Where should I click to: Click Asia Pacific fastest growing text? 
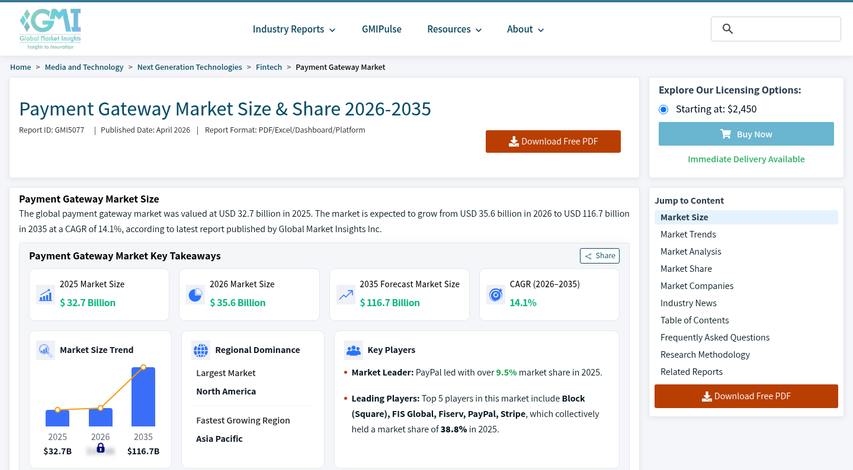[x=219, y=438]
